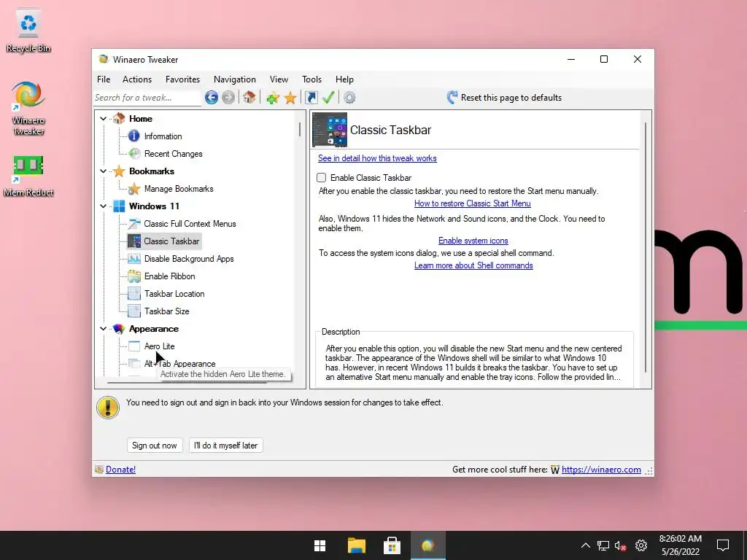Click the taskbar clock and date
747x560 pixels.
pos(681,545)
